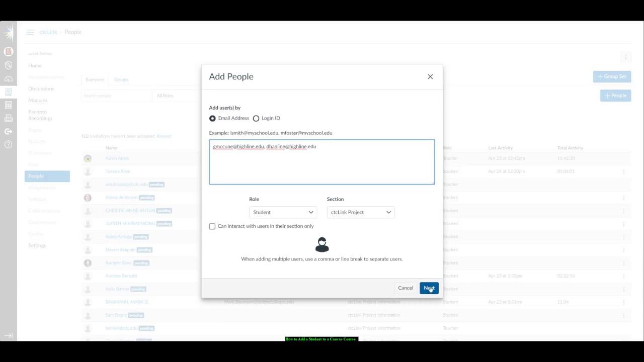644x362 pixels.
Task: Open options menu for Sam Bayne row
Action: point(624,315)
